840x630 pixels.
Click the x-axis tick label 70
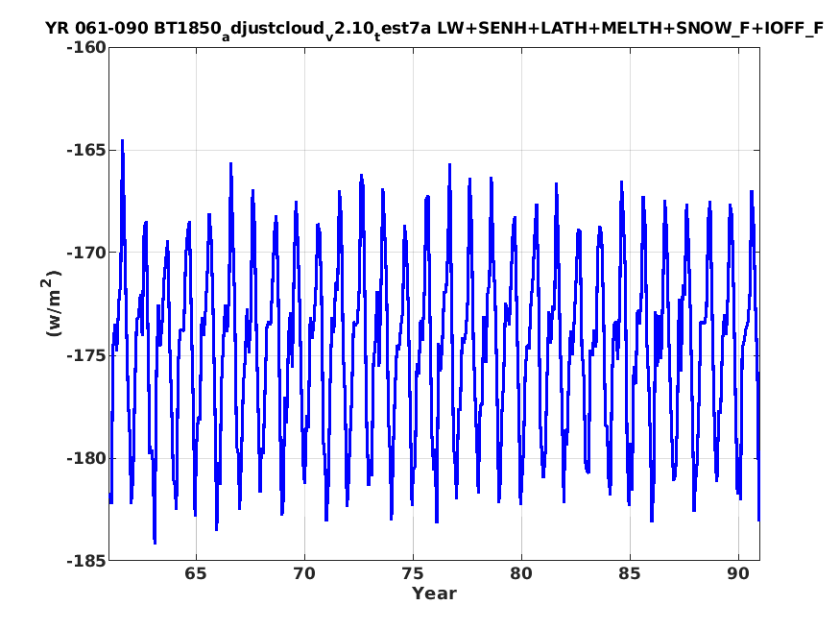pyautogui.click(x=304, y=573)
